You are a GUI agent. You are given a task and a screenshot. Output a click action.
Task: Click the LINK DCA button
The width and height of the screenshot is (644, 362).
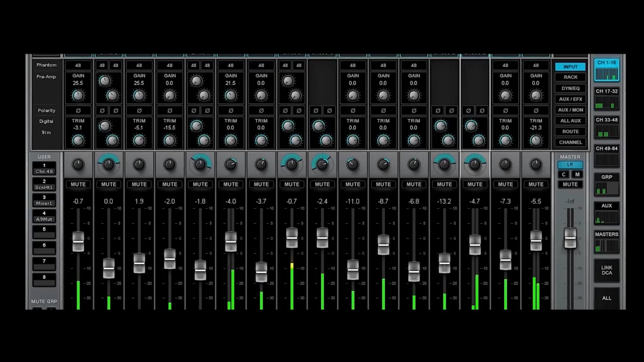pyautogui.click(x=606, y=270)
